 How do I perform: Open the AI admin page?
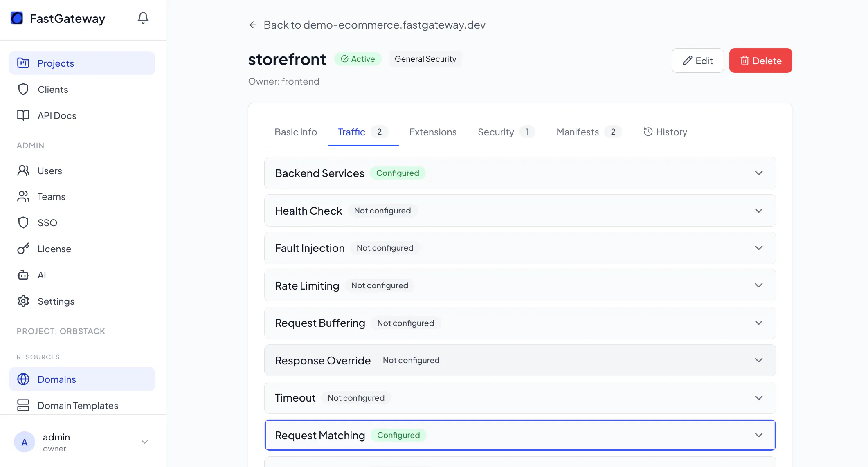(x=82, y=275)
